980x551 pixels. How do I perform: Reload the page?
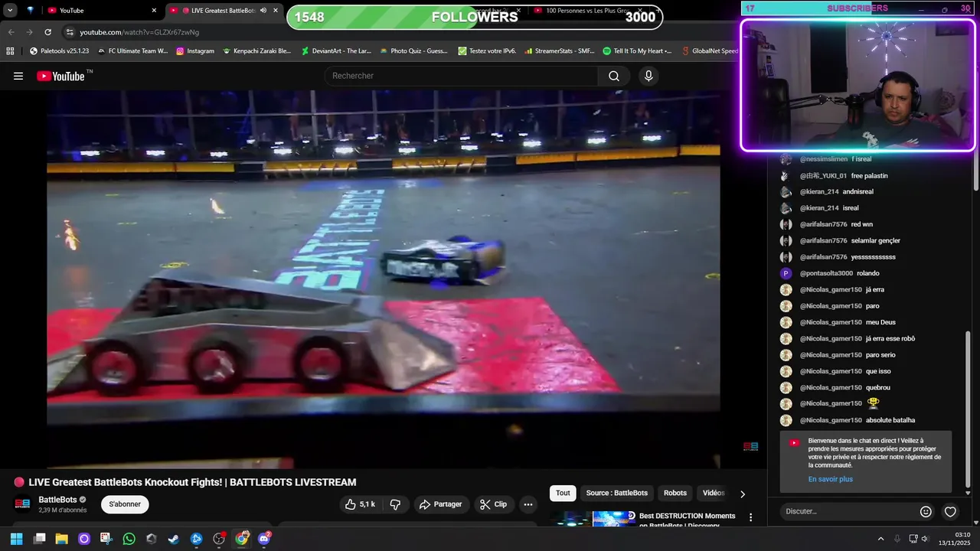(x=47, y=32)
